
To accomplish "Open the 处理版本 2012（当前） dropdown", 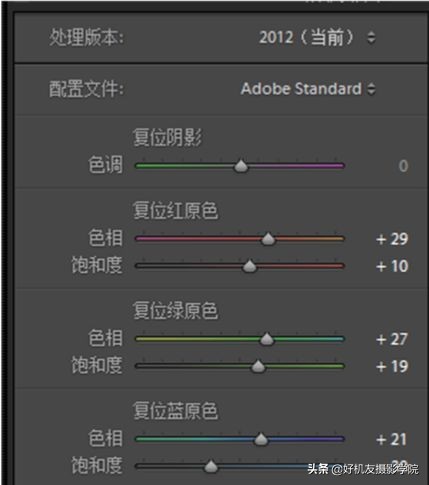I will click(317, 37).
